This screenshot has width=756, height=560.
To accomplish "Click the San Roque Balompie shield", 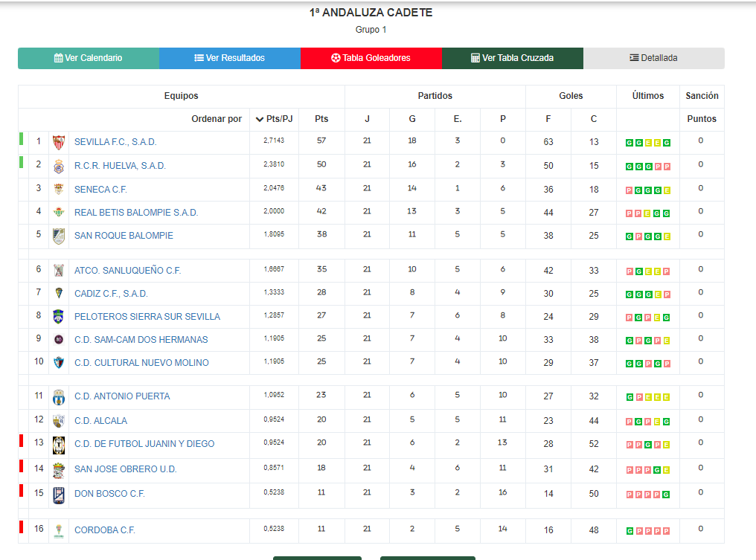I will click(59, 236).
